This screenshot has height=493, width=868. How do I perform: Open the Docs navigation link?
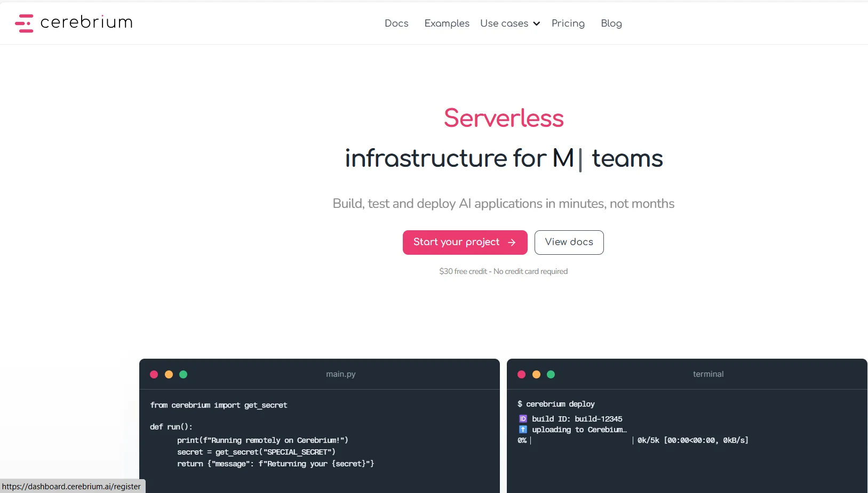point(396,23)
